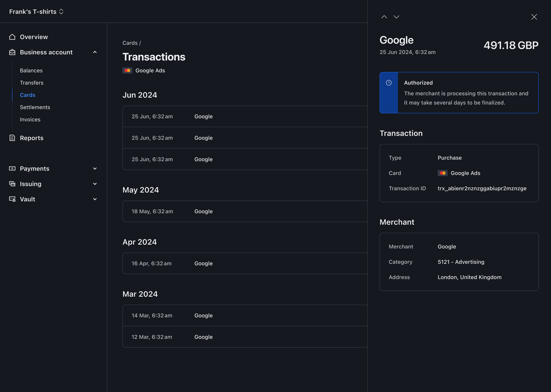Click the Cards breadcrumb link

[130, 43]
